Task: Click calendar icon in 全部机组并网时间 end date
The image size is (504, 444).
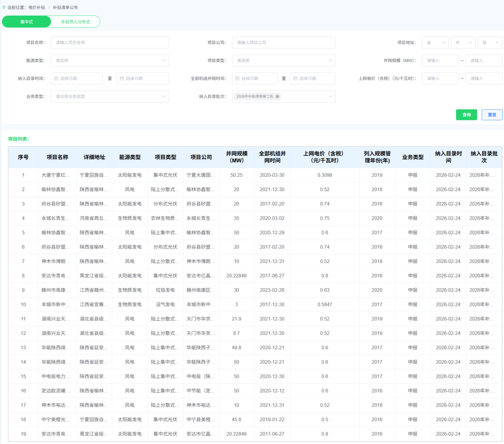Action: 295,78
